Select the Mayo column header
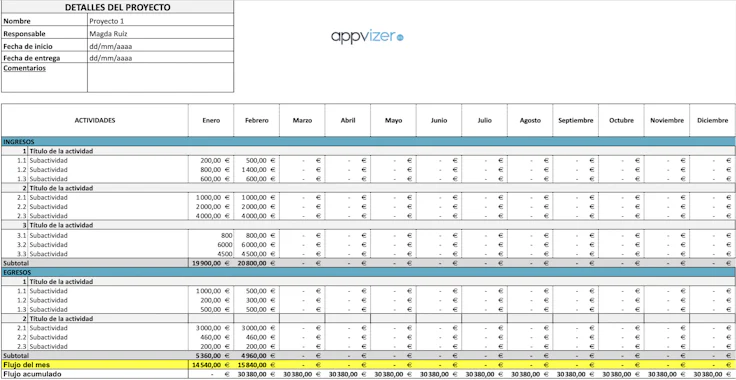This screenshot has height=380, width=736. [x=393, y=121]
